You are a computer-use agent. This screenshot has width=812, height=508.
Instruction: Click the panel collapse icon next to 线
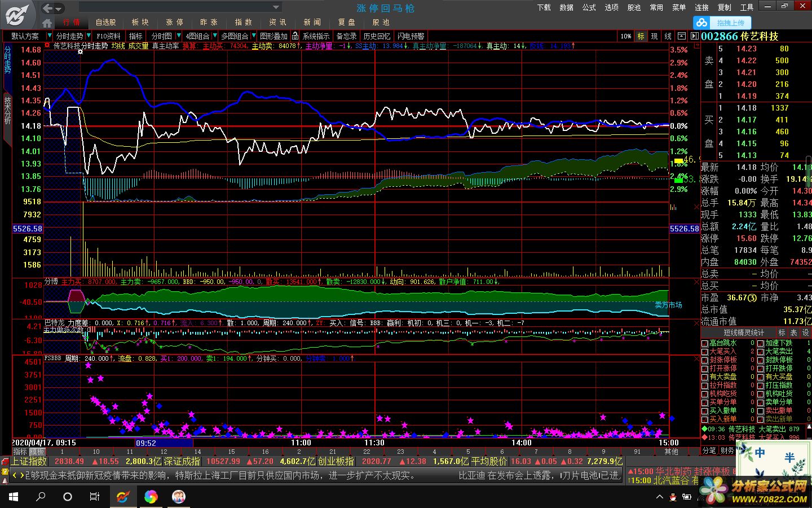681,36
